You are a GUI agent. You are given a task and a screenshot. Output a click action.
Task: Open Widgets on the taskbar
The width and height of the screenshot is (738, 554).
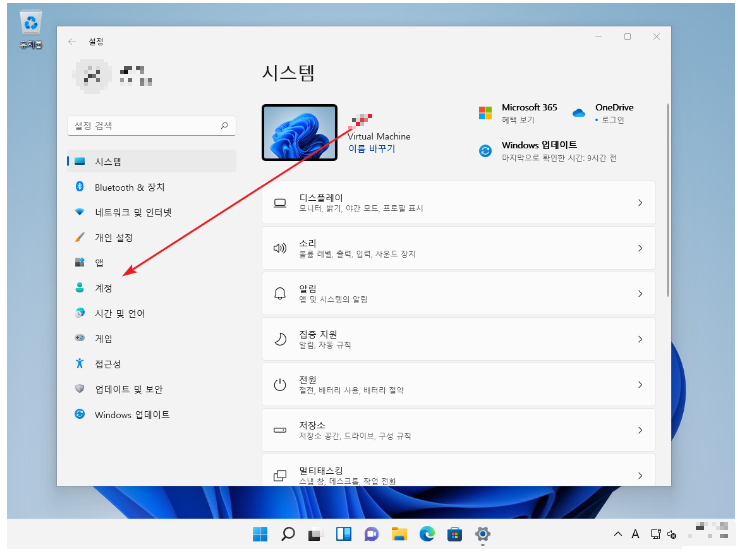[343, 534]
